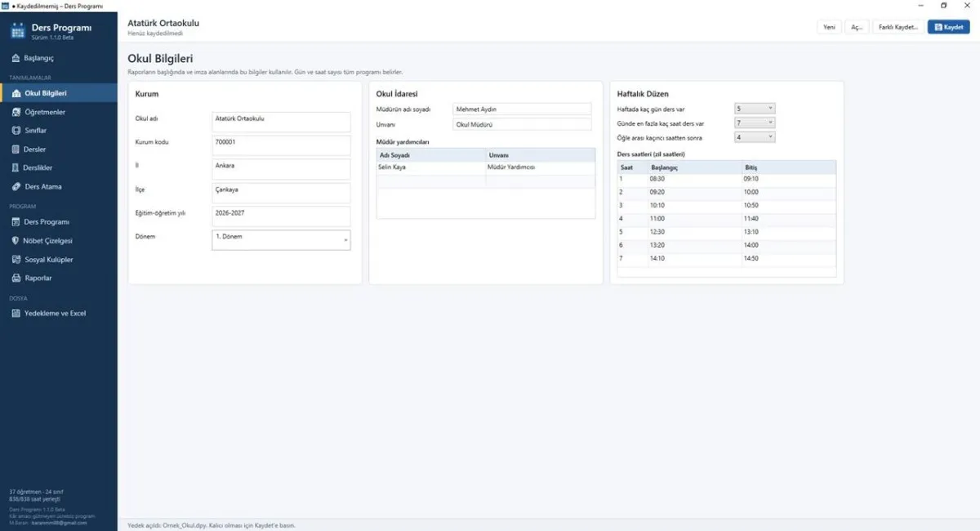980x531 pixels.
Task: Open Derslikler using its sidebar icon
Action: 16,167
